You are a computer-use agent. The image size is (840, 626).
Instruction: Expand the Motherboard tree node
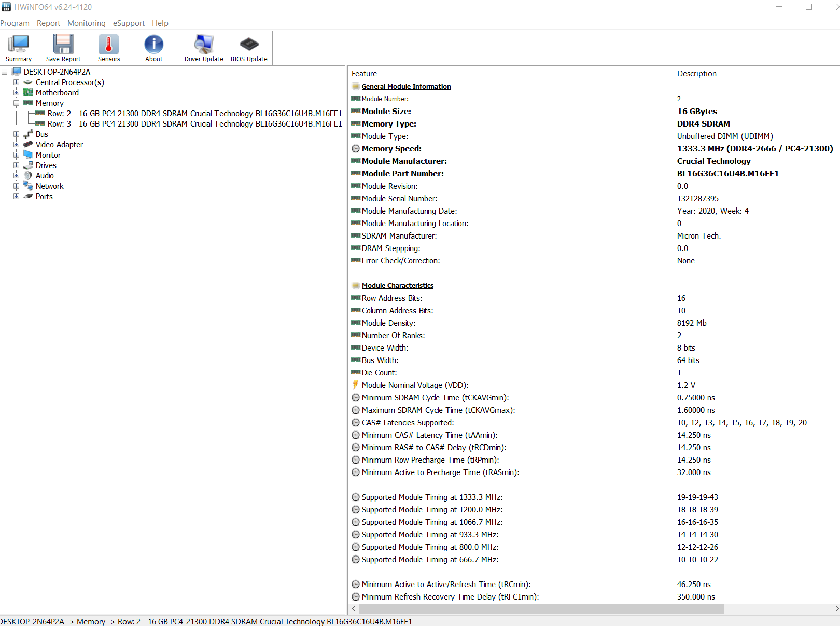16,93
